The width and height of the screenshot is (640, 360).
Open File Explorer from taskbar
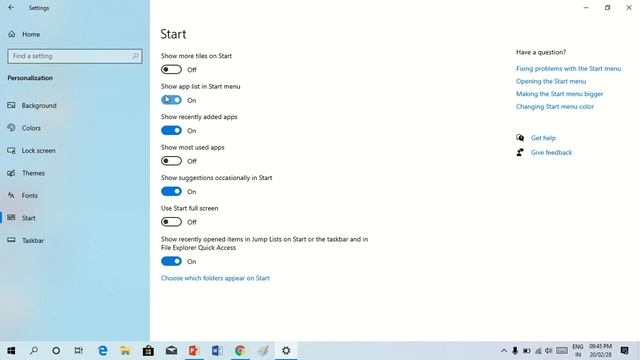(x=125, y=351)
